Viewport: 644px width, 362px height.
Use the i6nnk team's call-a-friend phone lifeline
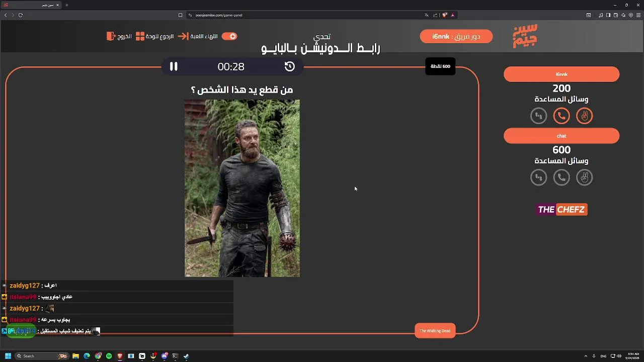[x=561, y=116]
